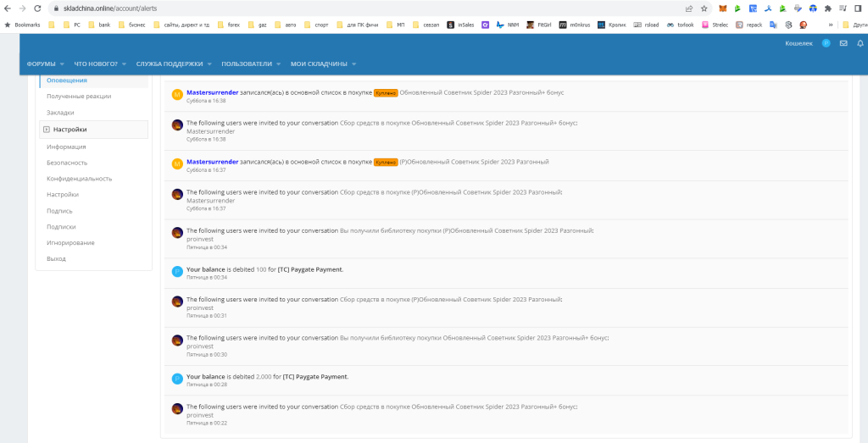
Task: Open the media control playlist icon
Action: (843, 8)
